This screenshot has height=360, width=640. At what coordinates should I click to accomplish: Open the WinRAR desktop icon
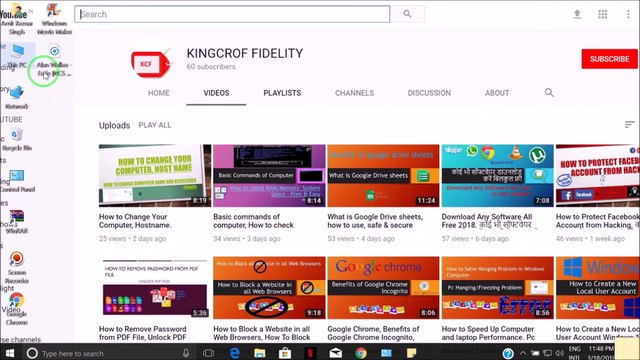17,222
